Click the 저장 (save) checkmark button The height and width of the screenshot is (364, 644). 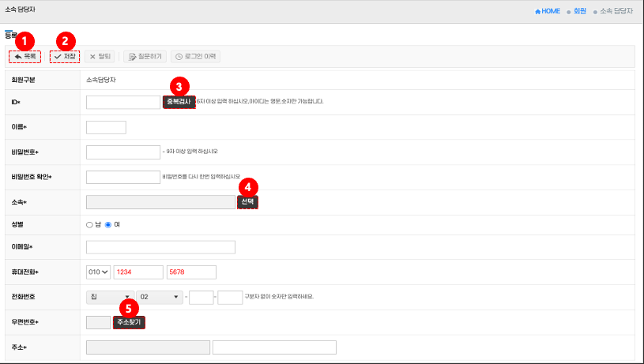click(x=65, y=57)
